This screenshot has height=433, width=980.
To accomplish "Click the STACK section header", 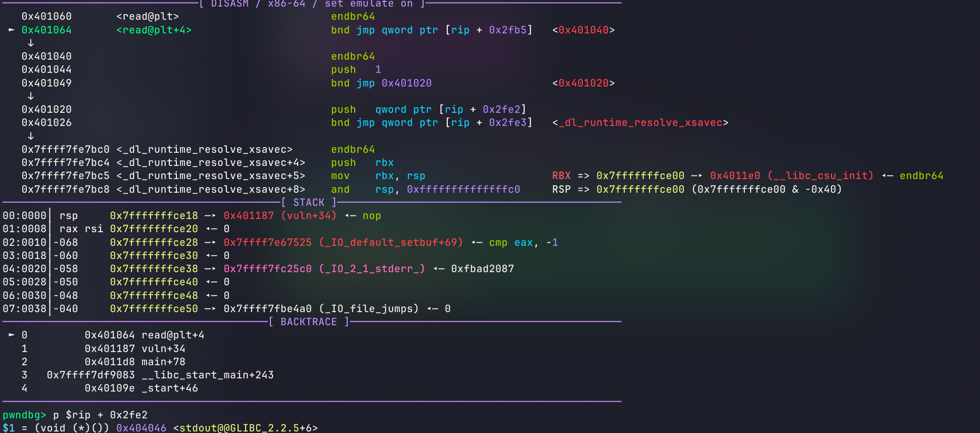I will (x=309, y=202).
